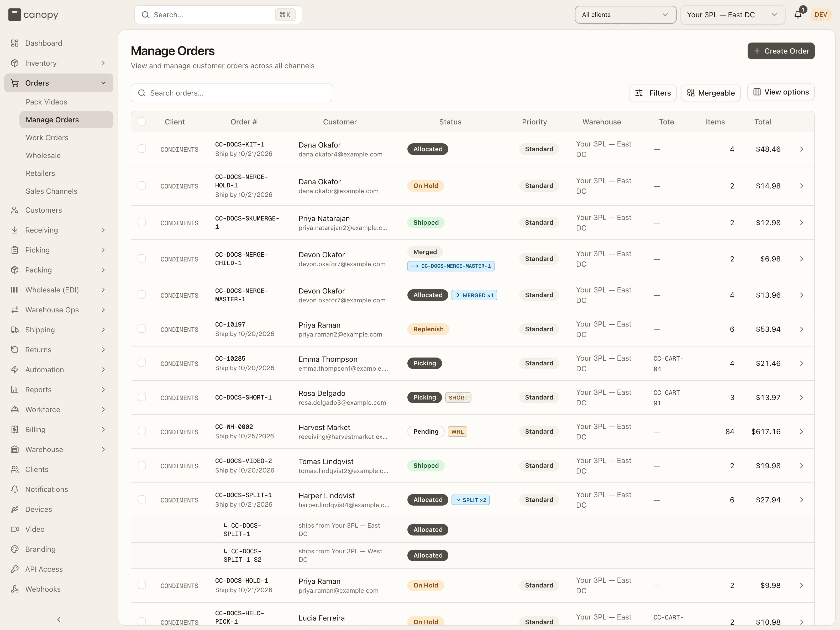The height and width of the screenshot is (630, 840).
Task: Click the SHORT tag on CC-DOCS-SHORT-1
Action: point(458,398)
